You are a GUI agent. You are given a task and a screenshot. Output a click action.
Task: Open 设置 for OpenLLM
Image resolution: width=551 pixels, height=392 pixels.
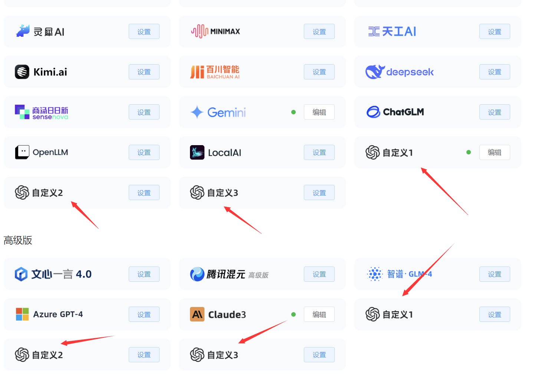tap(144, 152)
